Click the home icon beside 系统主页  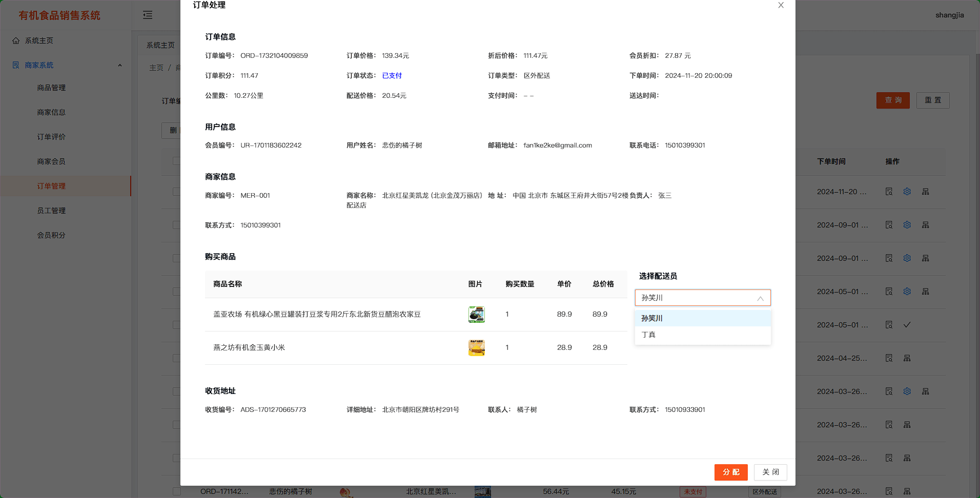[x=16, y=40]
